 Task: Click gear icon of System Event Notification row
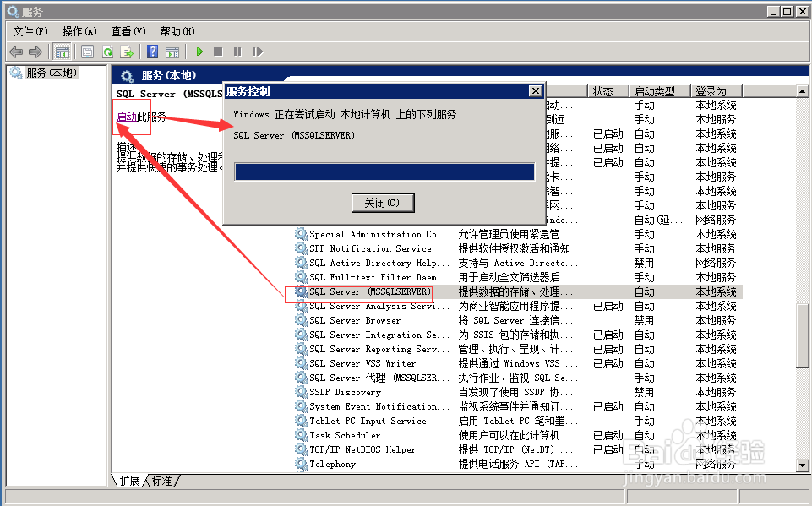coord(301,406)
